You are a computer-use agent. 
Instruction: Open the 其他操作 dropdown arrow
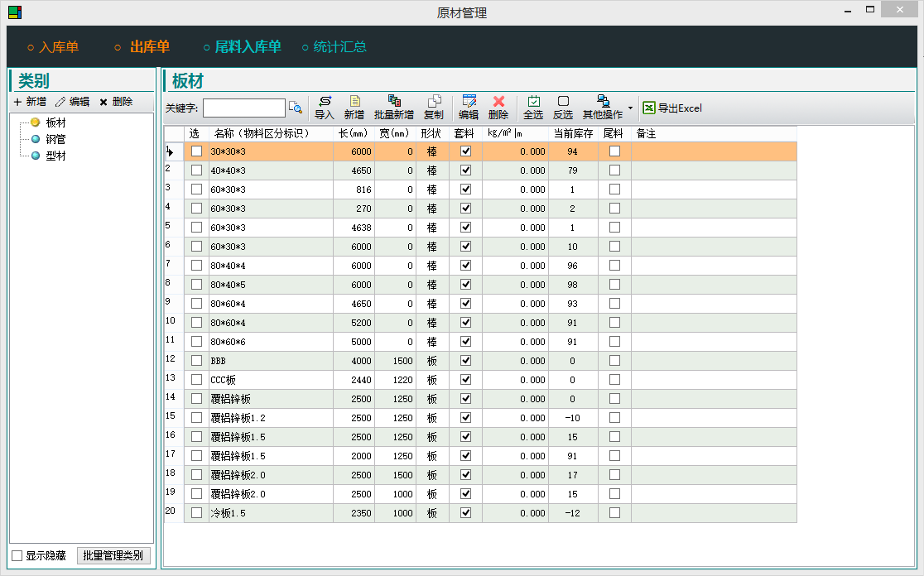pyautogui.click(x=630, y=108)
